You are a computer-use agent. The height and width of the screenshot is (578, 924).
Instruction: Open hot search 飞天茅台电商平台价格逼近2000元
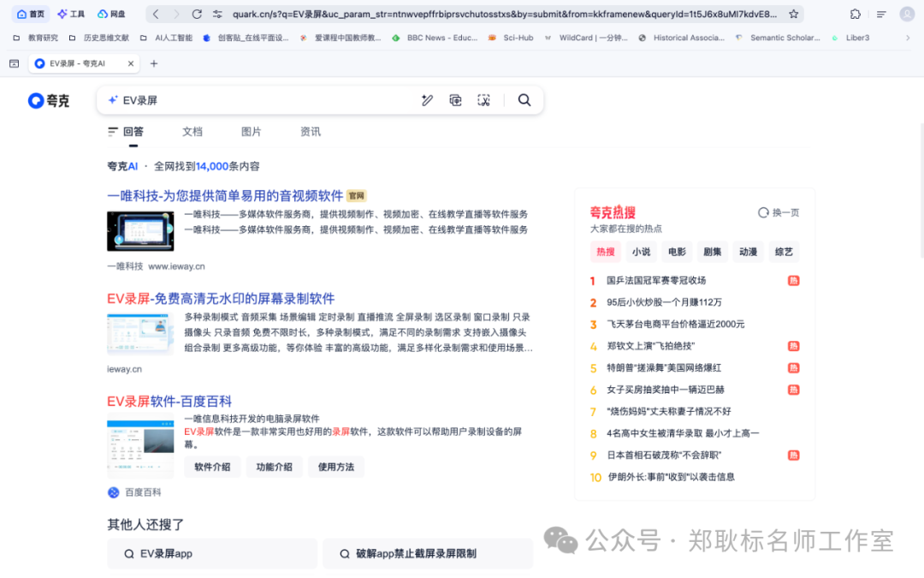675,324
